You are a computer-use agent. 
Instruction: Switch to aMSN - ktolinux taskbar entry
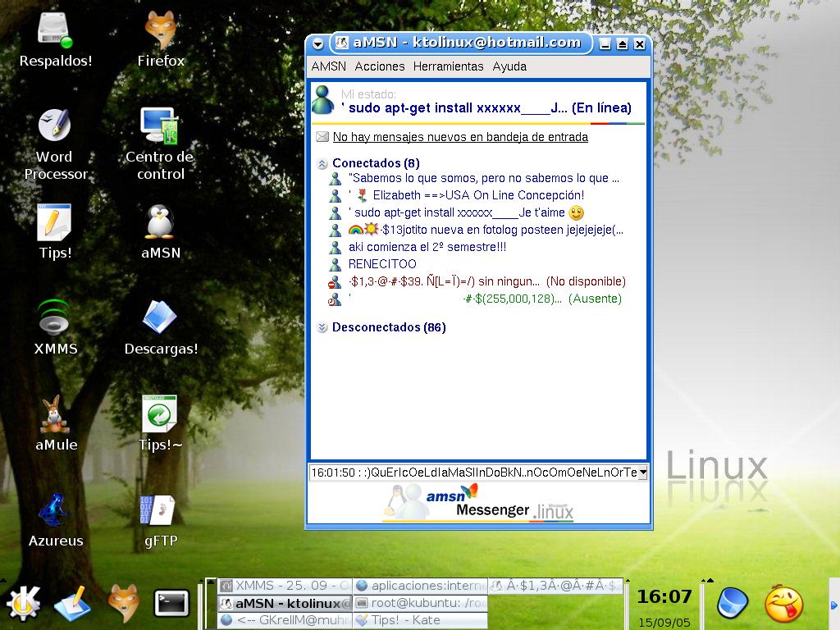pos(285,603)
